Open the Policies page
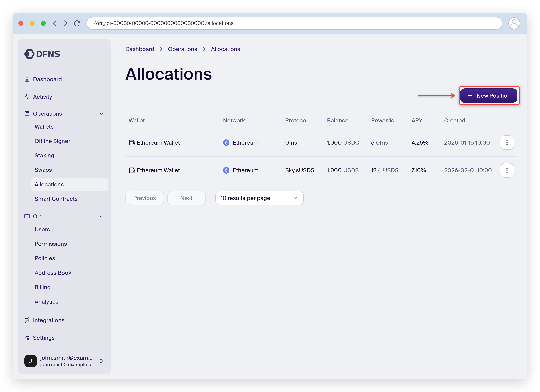The image size is (540, 392). coord(45,258)
